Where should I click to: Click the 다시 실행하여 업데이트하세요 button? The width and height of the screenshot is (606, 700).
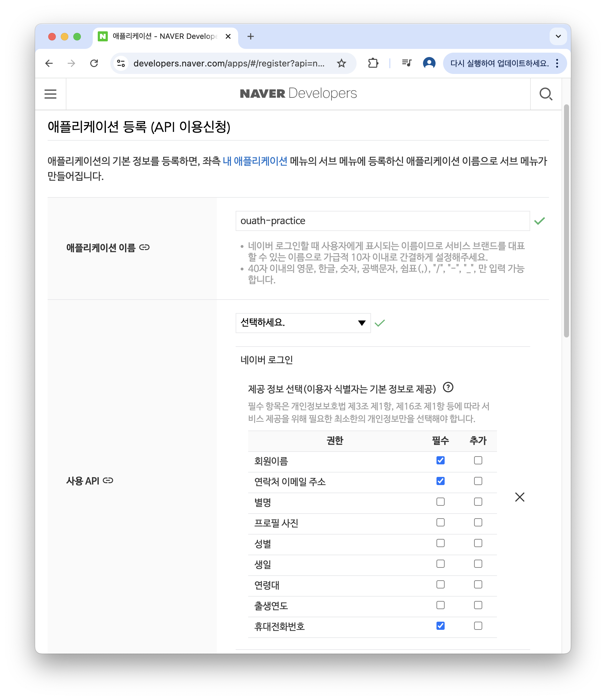pos(499,63)
